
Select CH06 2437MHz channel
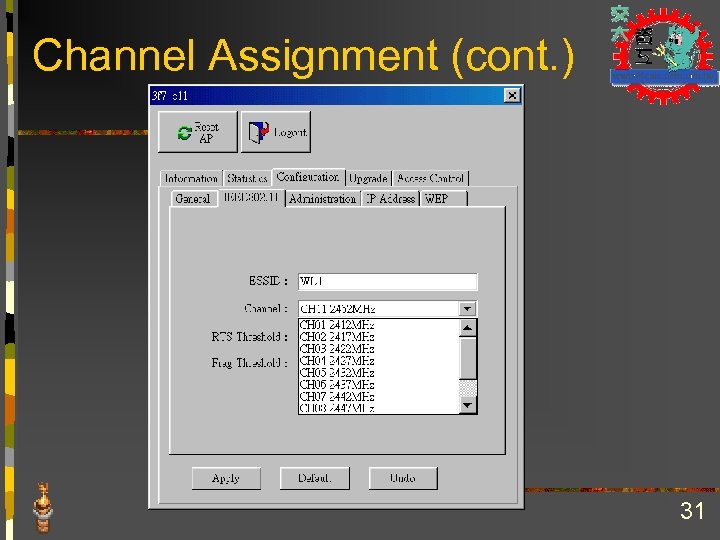[x=378, y=384]
